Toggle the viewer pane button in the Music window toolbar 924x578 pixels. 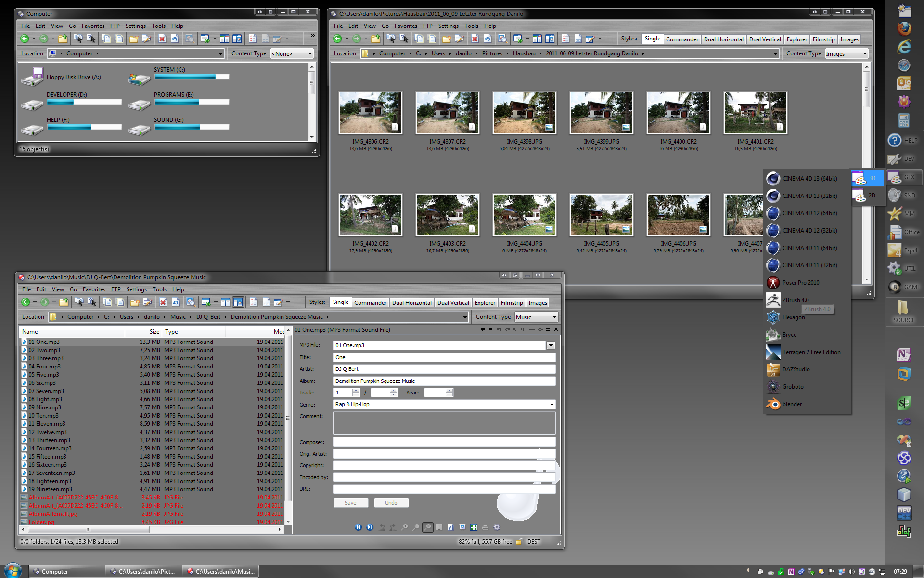[x=238, y=302]
